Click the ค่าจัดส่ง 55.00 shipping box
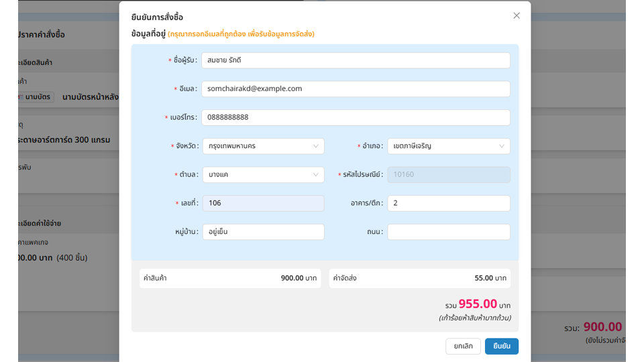Viewport: 644px width, 362px height. pyautogui.click(x=419, y=278)
